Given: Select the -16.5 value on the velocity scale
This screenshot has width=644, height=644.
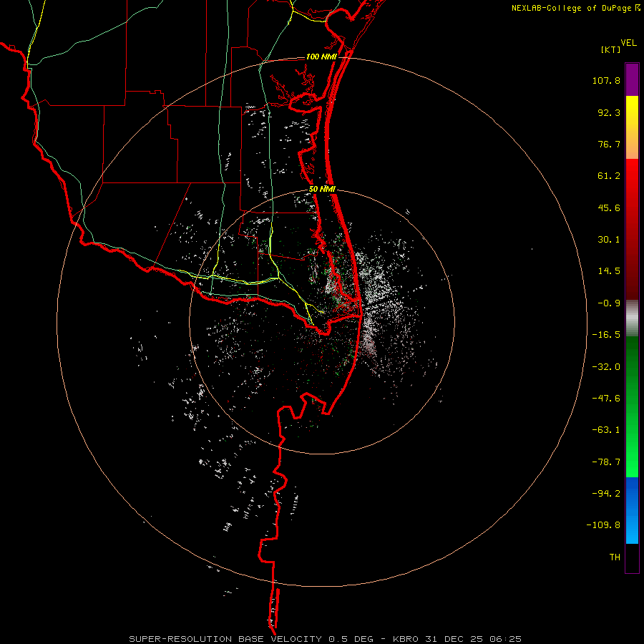Looking at the screenshot, I should [606, 335].
